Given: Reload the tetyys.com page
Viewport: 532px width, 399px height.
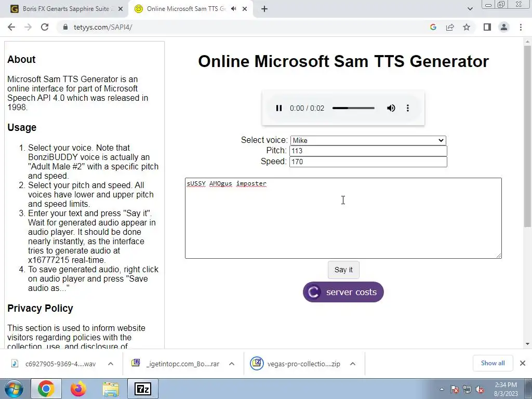Looking at the screenshot, I should tap(45, 27).
